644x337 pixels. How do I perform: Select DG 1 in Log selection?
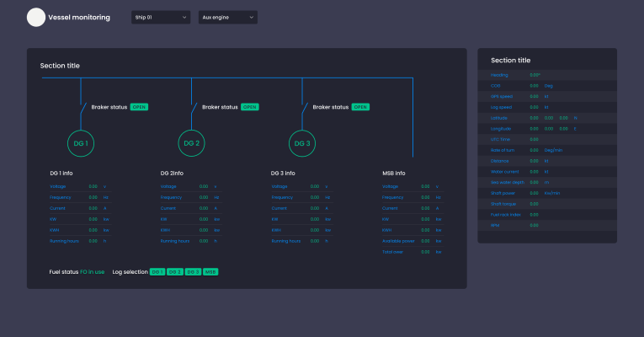[x=157, y=272]
